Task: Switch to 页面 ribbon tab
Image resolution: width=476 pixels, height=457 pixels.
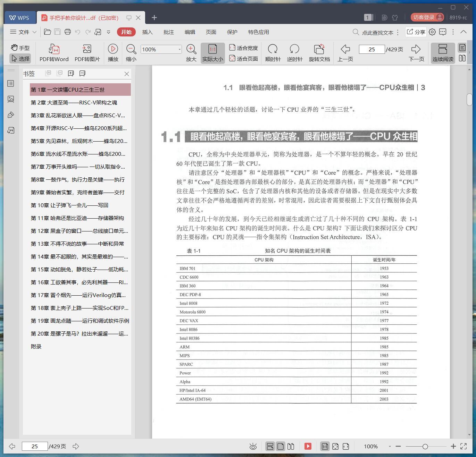Action: pyautogui.click(x=211, y=32)
